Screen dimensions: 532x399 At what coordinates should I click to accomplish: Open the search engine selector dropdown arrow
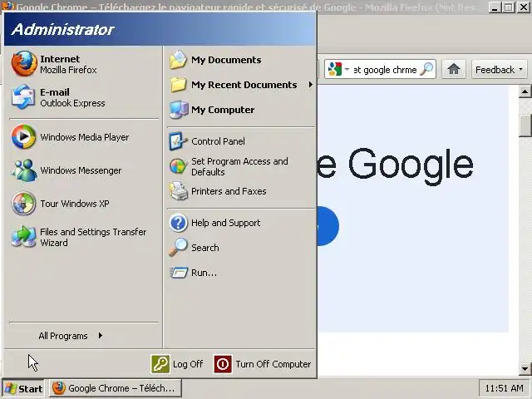[x=347, y=69]
